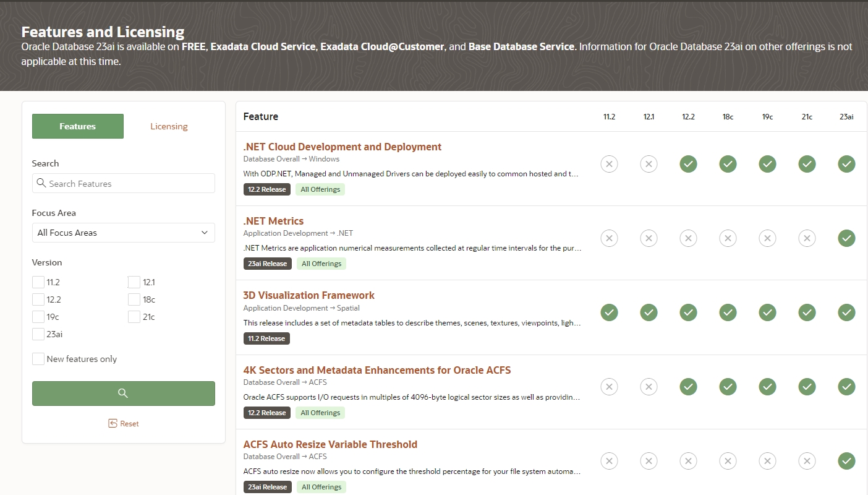Click 21c X icon in .NET Metrics row
The image size is (868, 495).
click(807, 238)
